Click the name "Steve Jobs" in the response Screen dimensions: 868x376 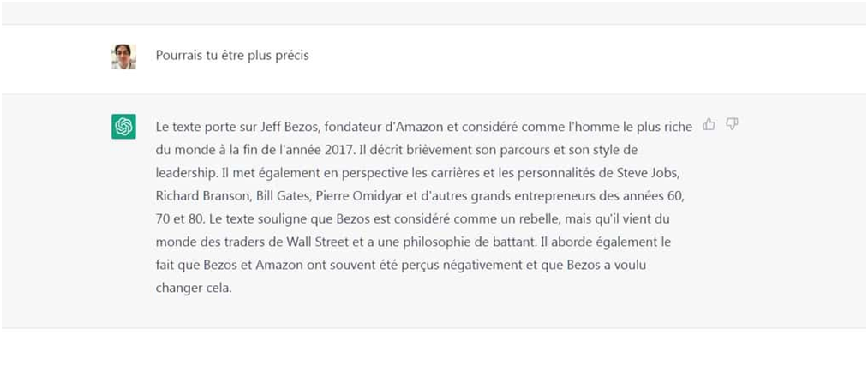pos(647,173)
